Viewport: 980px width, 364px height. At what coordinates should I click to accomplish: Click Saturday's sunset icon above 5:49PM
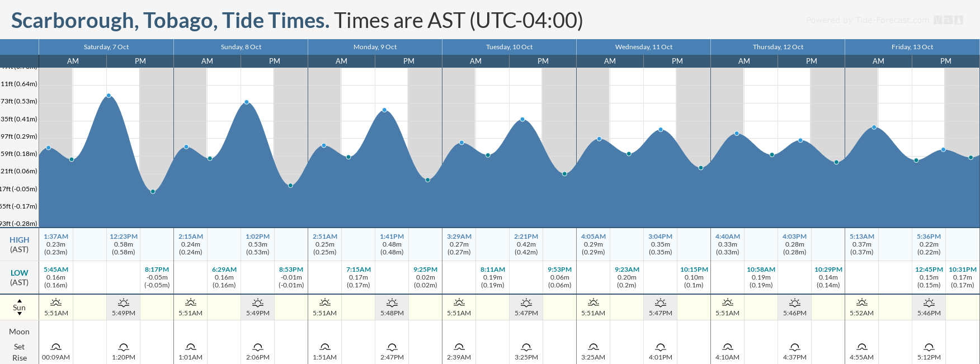point(124,302)
